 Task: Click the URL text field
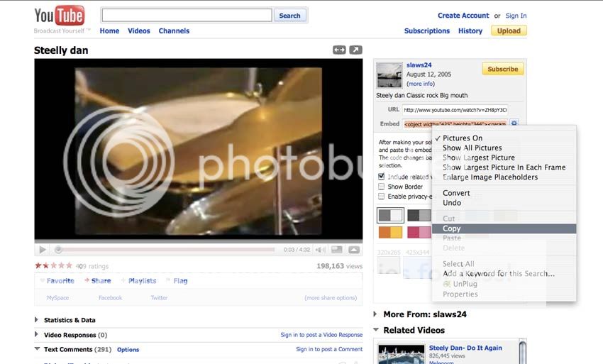[x=455, y=110]
